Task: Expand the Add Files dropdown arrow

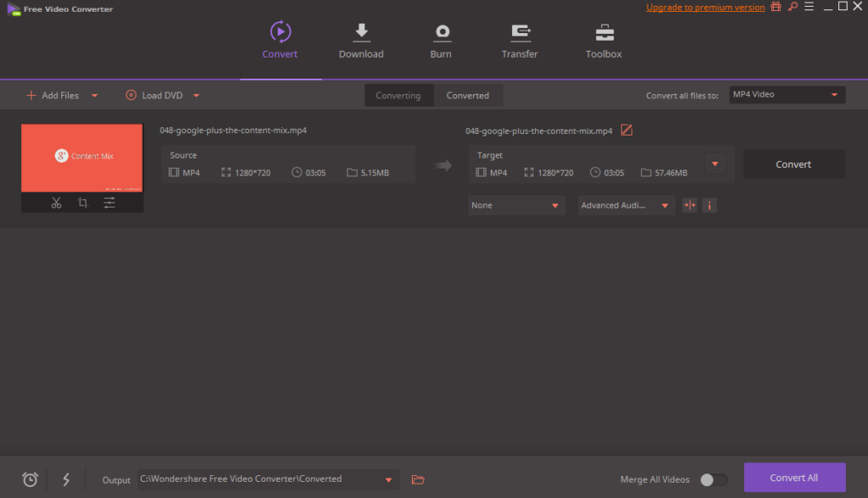Action: click(95, 96)
